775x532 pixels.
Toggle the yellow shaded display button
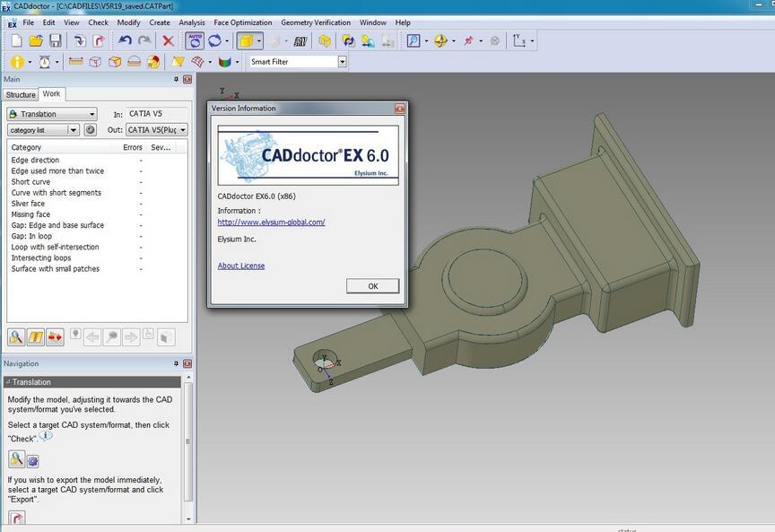[x=246, y=41]
